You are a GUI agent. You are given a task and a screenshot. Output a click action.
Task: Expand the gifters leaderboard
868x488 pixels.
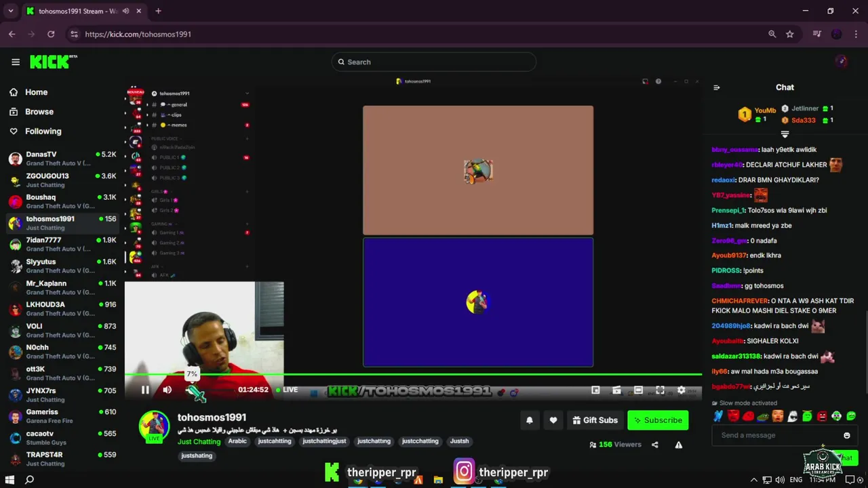click(785, 134)
